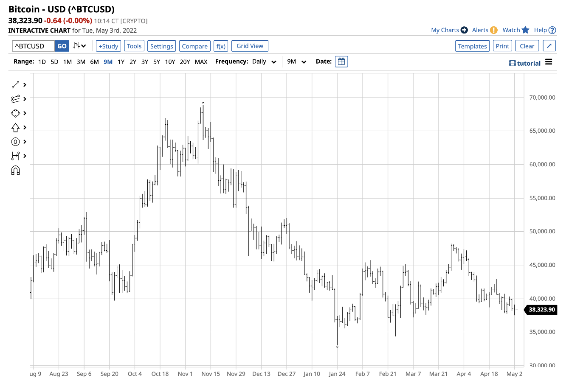Screen dimensions: 569x392
Task: Open Help link
Action: point(541,30)
